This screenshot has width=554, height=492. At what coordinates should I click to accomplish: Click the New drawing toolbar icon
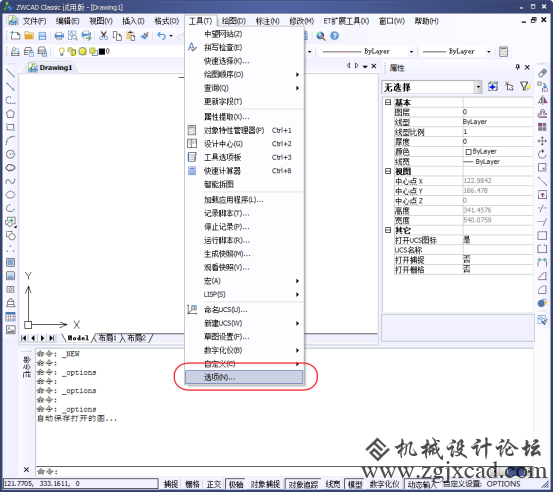(x=16, y=36)
